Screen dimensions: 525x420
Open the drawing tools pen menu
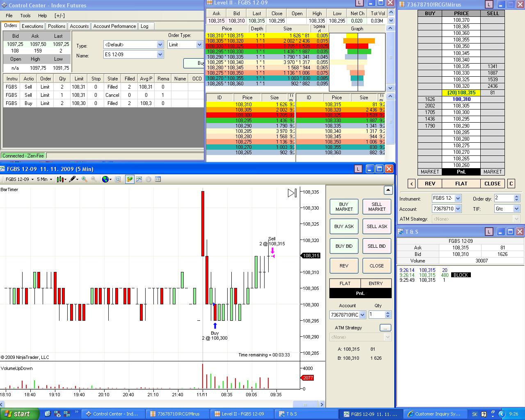coord(74,179)
